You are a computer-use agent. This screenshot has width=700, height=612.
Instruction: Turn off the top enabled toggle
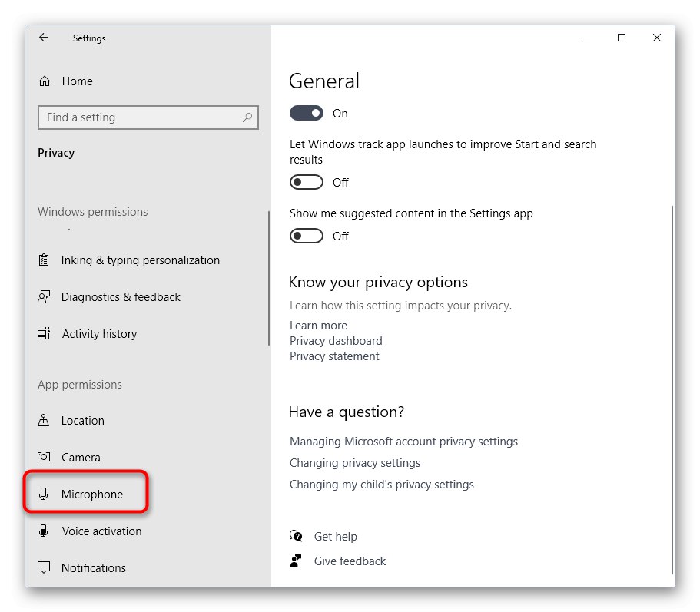click(307, 114)
